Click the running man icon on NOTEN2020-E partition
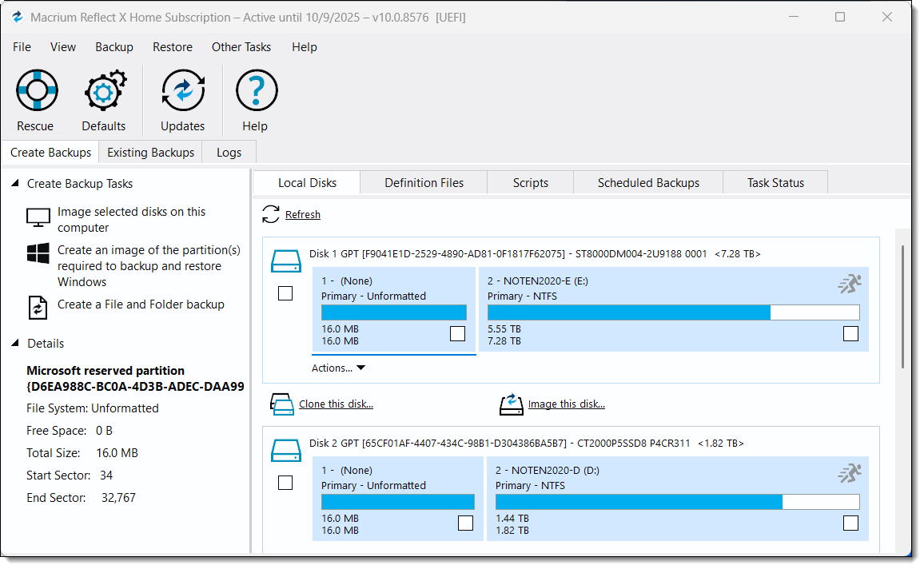Viewport: 924px width, 569px height. [849, 284]
